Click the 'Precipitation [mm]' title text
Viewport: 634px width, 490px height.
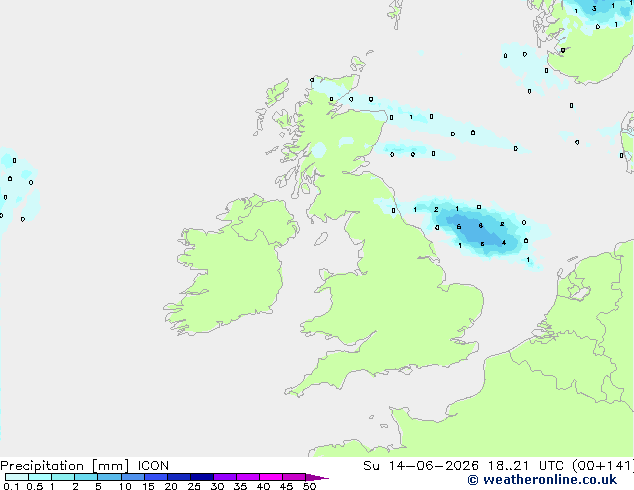64,466
